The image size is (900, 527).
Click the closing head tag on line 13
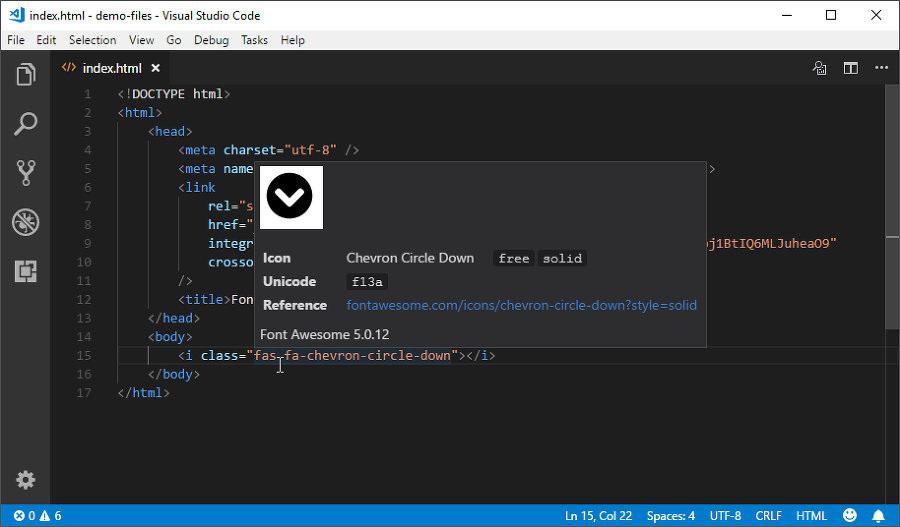(173, 318)
